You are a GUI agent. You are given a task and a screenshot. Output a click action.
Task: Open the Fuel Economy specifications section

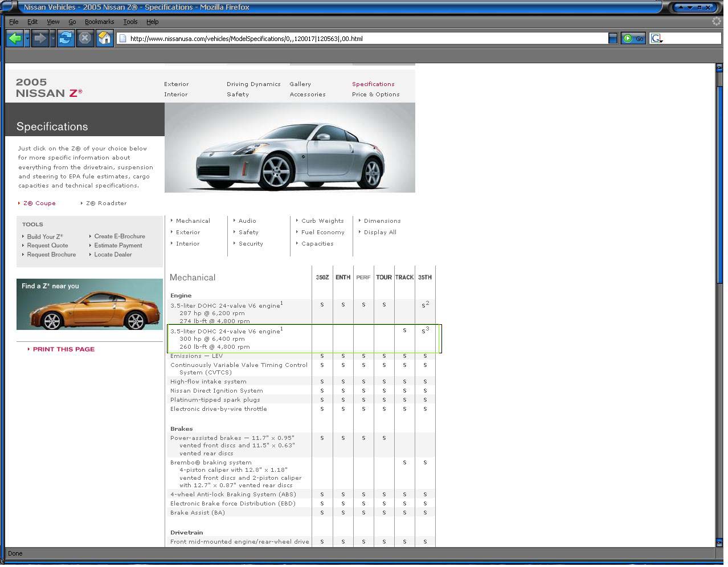pos(322,232)
